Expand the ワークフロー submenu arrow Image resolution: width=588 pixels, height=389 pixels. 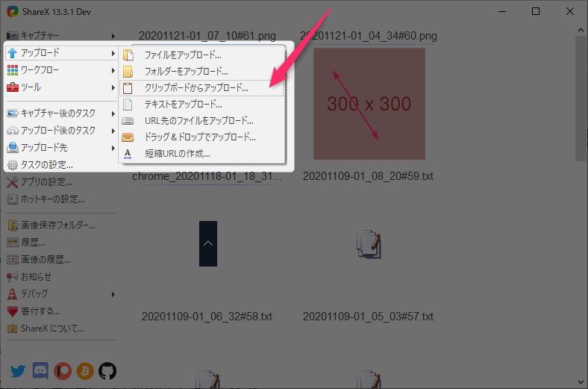click(x=113, y=70)
